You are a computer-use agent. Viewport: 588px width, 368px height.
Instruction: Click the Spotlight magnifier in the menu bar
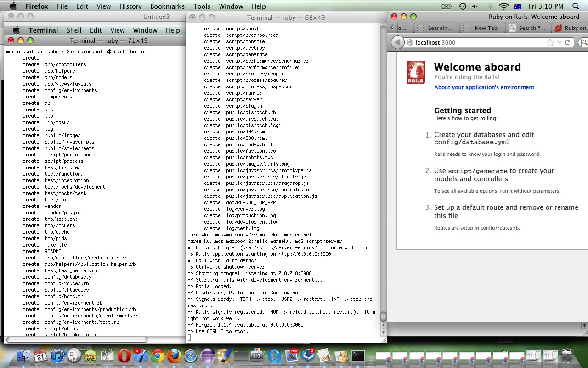click(x=576, y=6)
